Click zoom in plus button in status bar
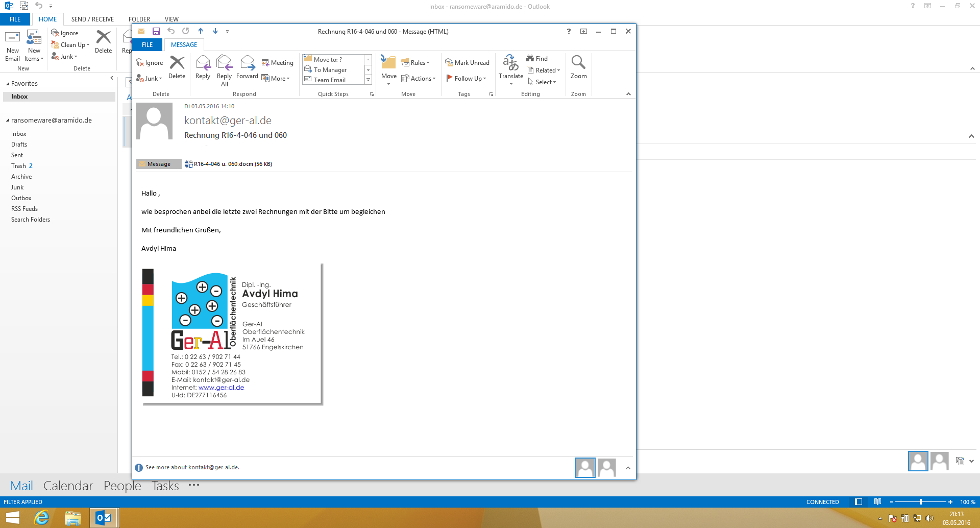Screen dimensions: 980x528 [x=950, y=502]
